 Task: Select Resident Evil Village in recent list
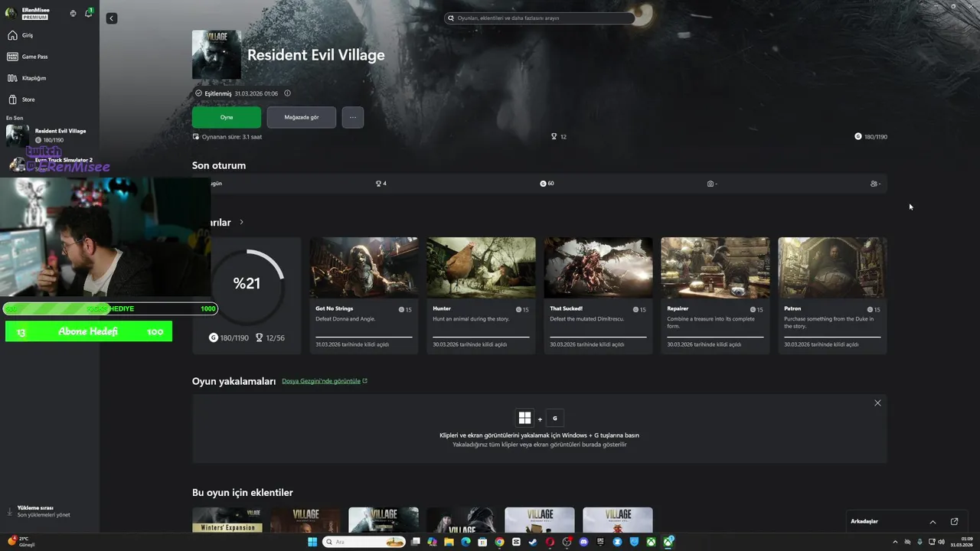coord(50,135)
